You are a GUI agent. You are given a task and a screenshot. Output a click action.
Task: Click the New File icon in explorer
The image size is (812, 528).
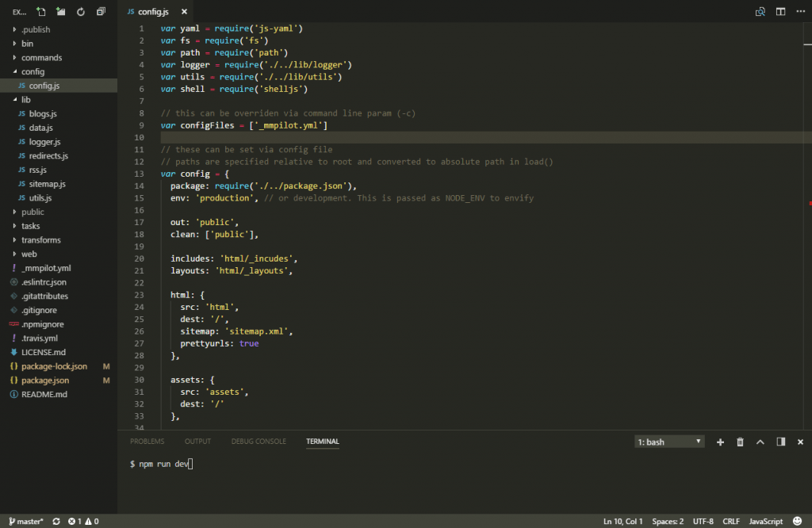[x=41, y=11]
